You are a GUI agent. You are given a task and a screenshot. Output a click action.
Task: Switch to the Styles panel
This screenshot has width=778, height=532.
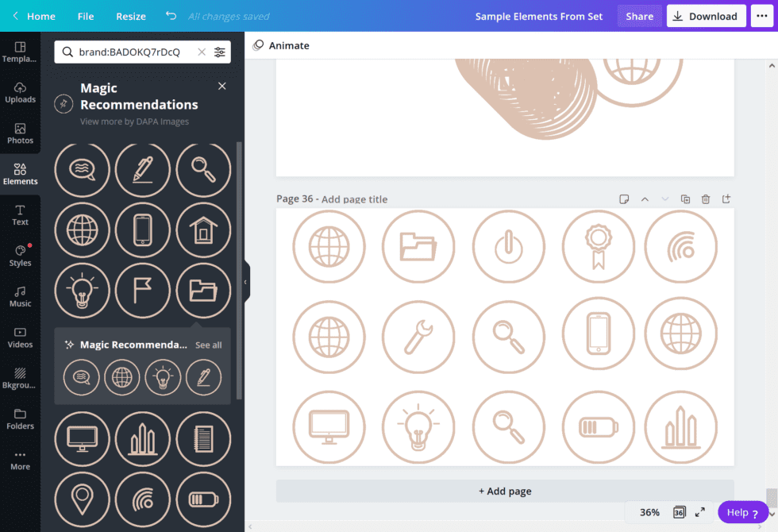[20, 256]
